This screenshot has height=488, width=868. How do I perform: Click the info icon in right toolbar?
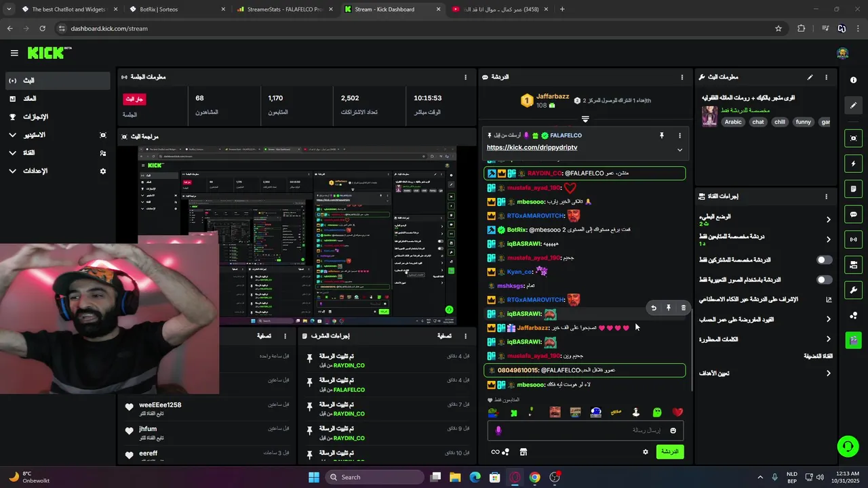click(x=853, y=80)
